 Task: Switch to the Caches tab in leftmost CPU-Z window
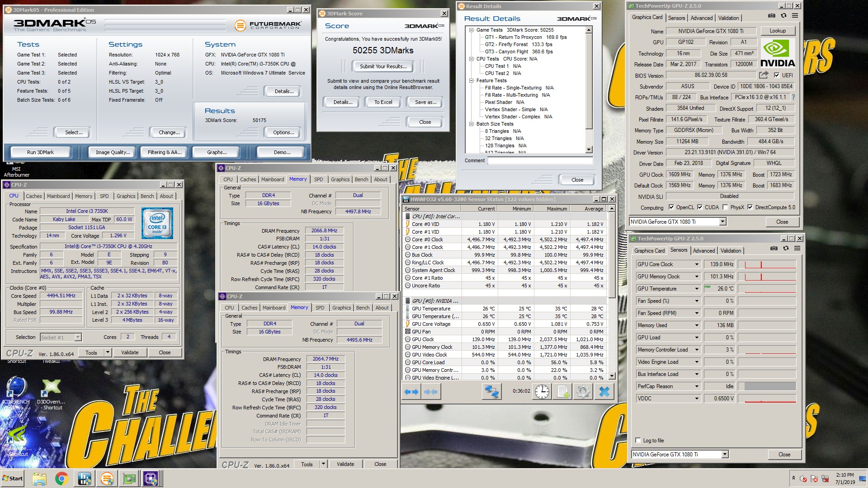click(x=34, y=196)
